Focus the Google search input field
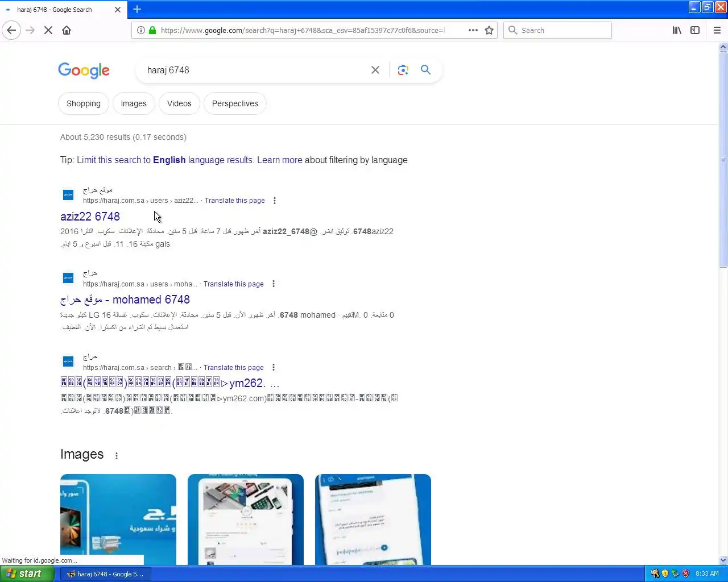728x582 pixels. tap(255, 70)
